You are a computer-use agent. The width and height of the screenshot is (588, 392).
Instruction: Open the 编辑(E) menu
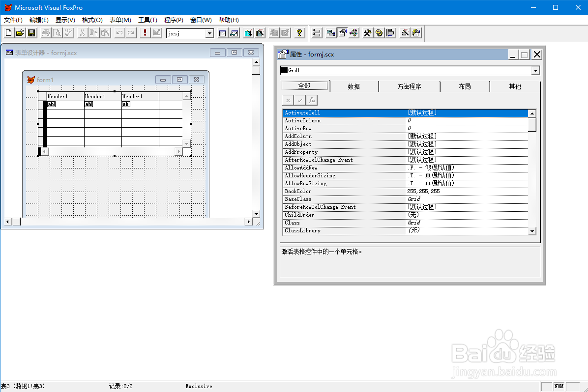pyautogui.click(x=39, y=20)
